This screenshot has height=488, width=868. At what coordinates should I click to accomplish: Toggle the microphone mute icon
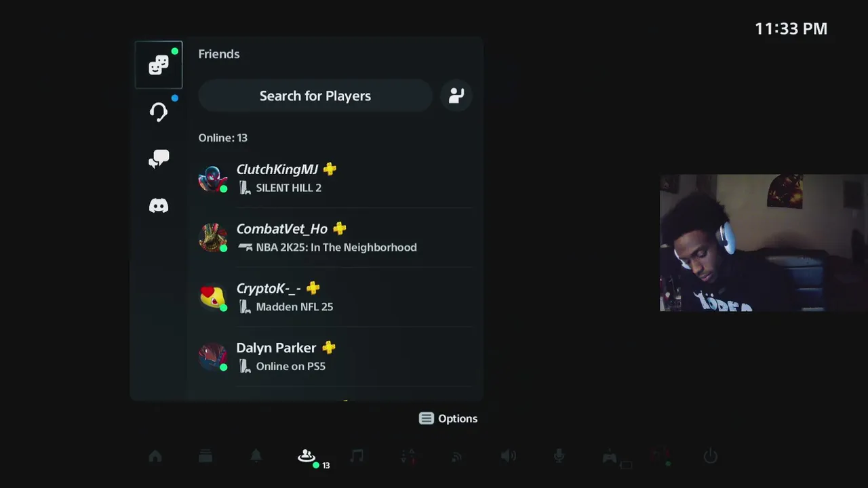pyautogui.click(x=559, y=456)
